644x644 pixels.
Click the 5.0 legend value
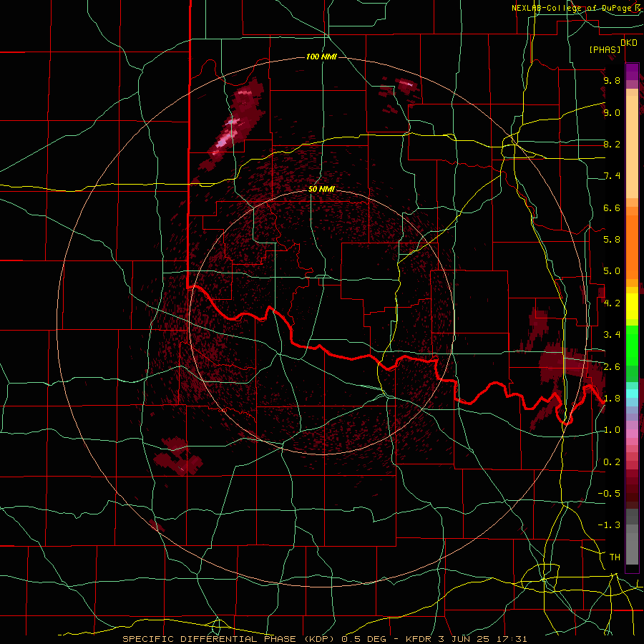[612, 271]
